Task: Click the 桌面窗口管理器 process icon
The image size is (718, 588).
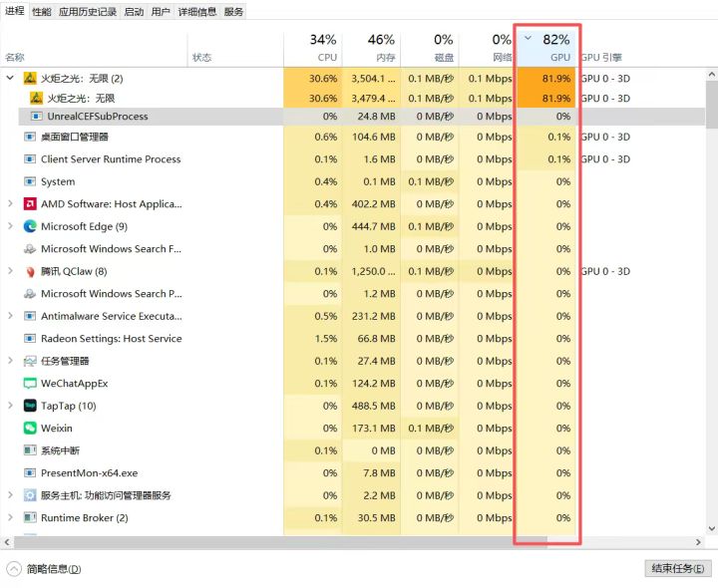Action: click(x=30, y=137)
